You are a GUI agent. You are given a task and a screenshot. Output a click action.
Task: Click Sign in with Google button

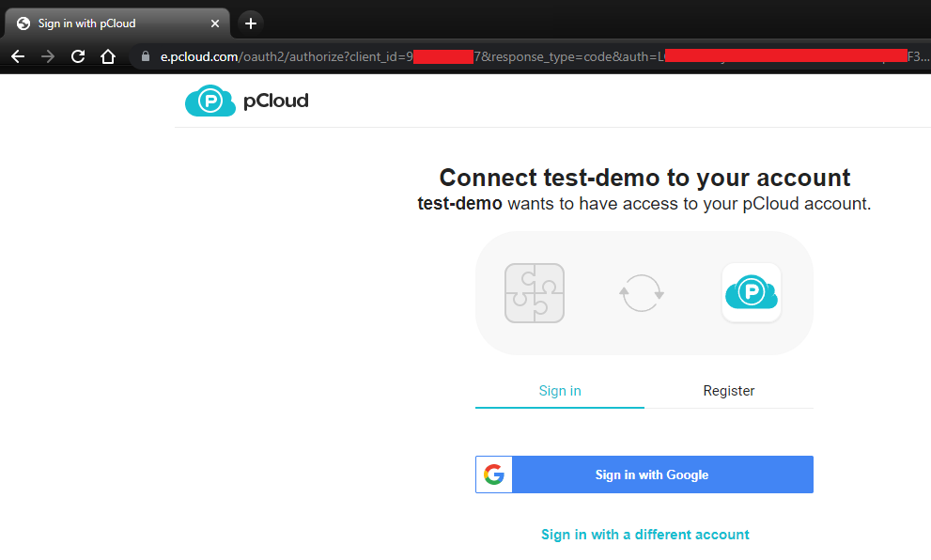click(644, 474)
